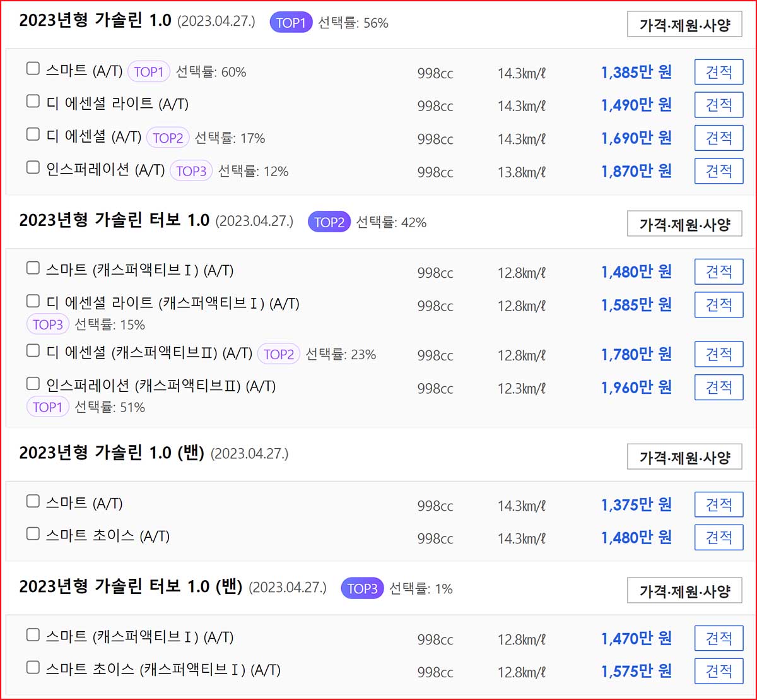Click the heading 2023년형 가솔린 1.0 (밴)
Image resolution: width=757 pixels, height=700 pixels.
point(112,453)
